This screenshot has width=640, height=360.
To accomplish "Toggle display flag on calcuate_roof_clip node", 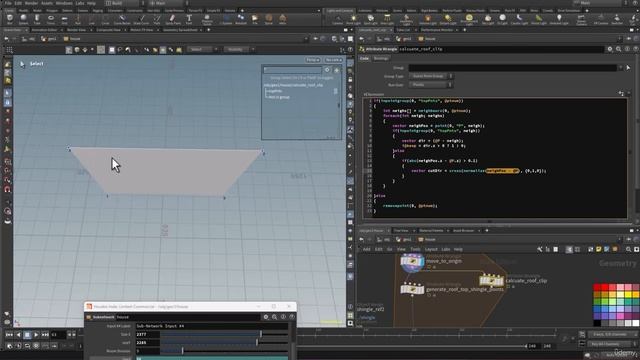I will coord(513,287).
